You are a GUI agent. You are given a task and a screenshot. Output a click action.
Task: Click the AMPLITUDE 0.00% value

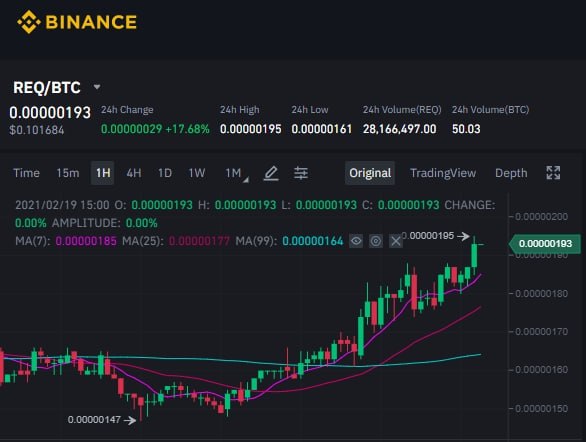(142, 223)
